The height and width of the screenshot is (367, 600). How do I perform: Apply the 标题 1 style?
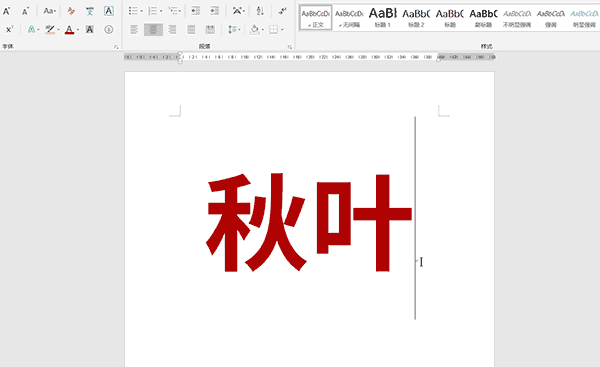click(383, 18)
